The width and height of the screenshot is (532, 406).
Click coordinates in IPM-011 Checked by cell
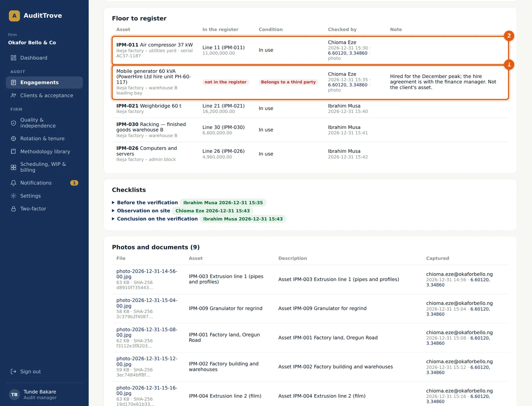pos(347,53)
